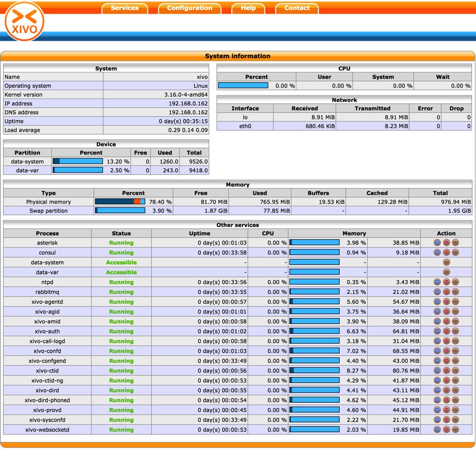Click the Accessible status of data-system
Viewport: 476px width, 450px height.
[122, 262]
